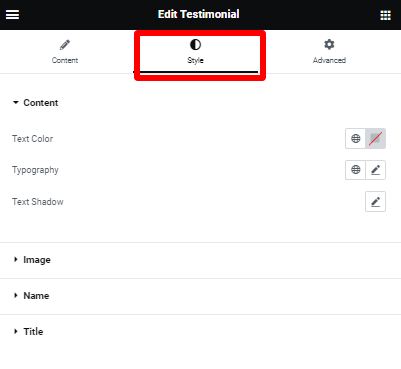The height and width of the screenshot is (369, 401).
Task: Click the Text Shadow label
Action: (38, 202)
